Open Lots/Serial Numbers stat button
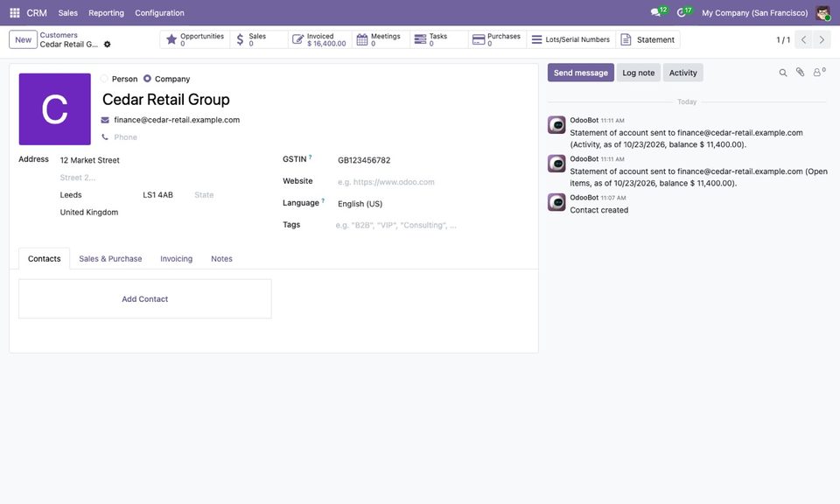Screen dimensions: 840x504 pyautogui.click(x=570, y=39)
